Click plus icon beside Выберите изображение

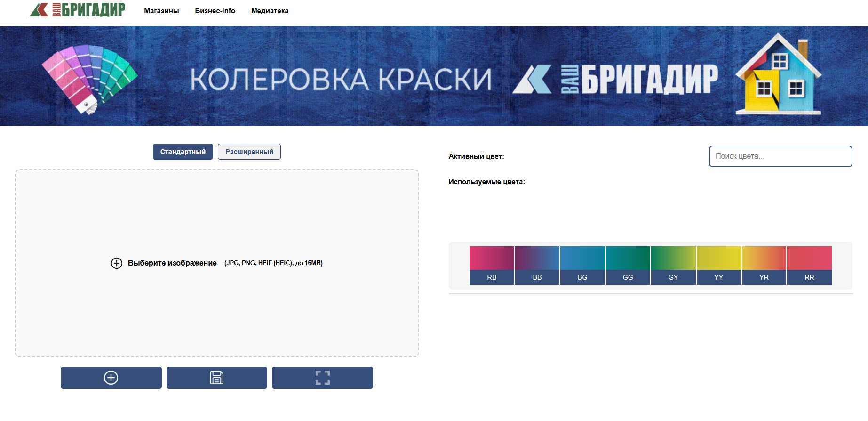pyautogui.click(x=117, y=263)
